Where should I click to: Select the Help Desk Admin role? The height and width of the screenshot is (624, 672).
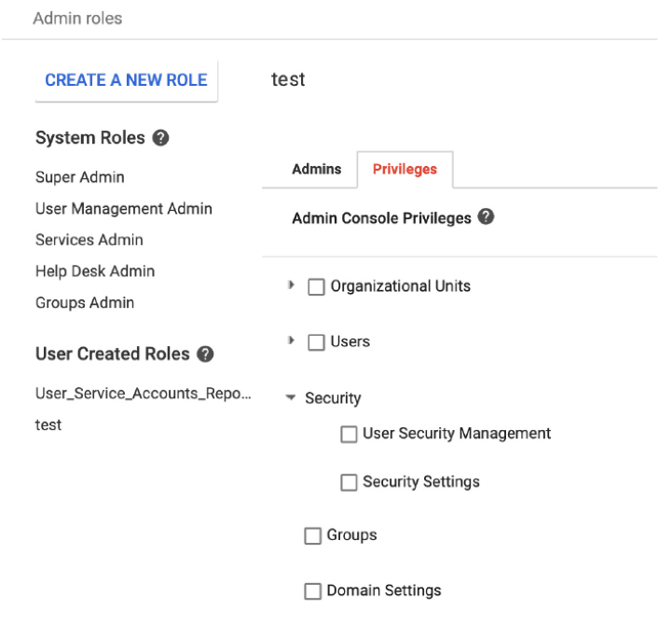(x=95, y=271)
